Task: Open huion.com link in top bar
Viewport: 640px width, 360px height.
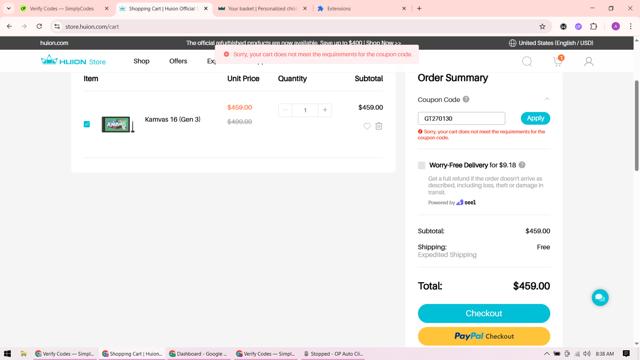Action: [x=54, y=43]
